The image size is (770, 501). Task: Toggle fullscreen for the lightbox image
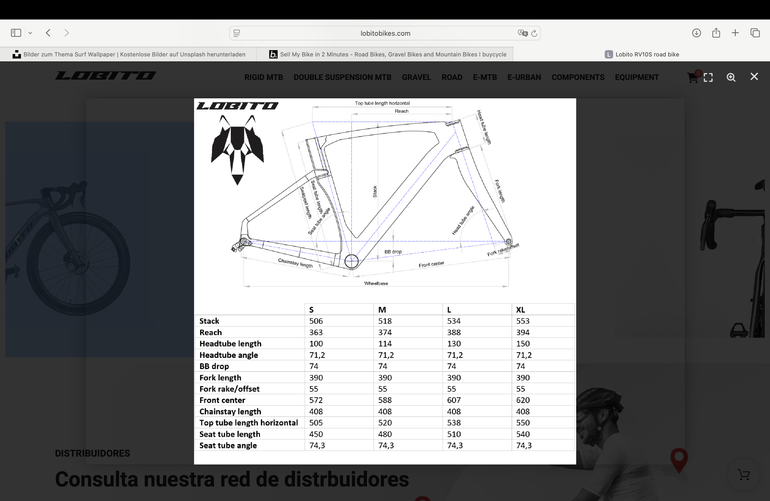point(708,78)
